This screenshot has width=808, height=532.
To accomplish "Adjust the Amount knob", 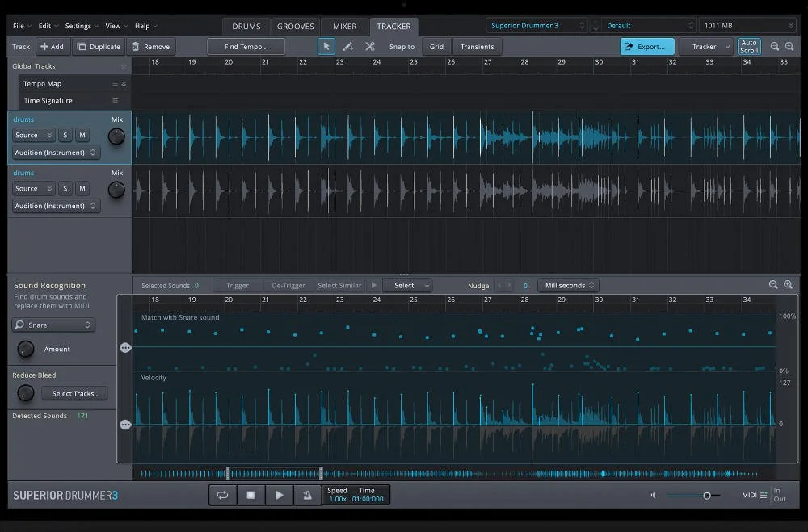I will pos(26,350).
